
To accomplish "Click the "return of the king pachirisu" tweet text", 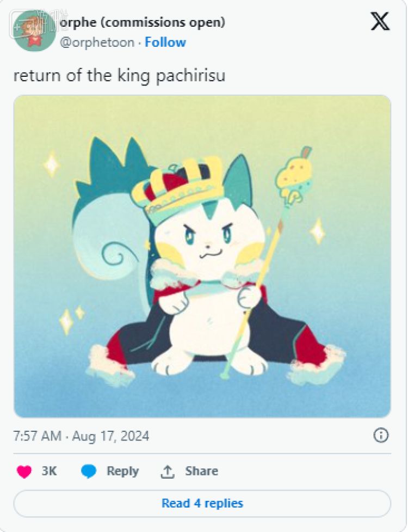I will pos(119,75).
